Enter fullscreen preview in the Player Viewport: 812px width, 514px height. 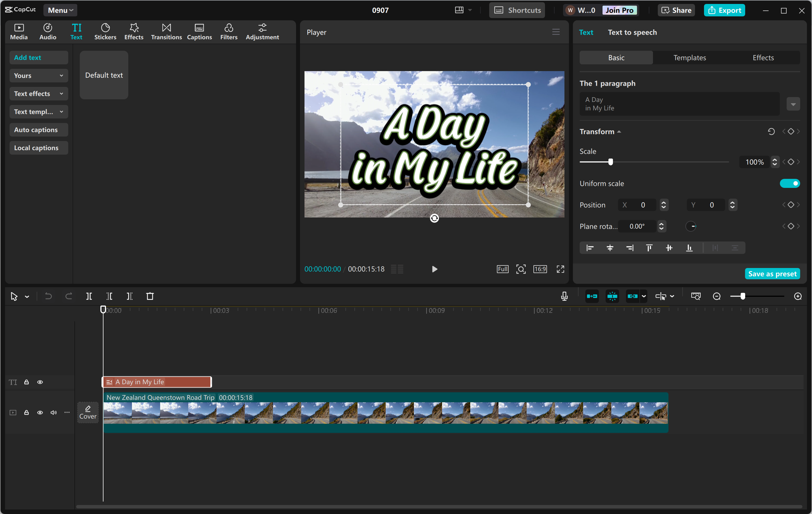tap(560, 269)
